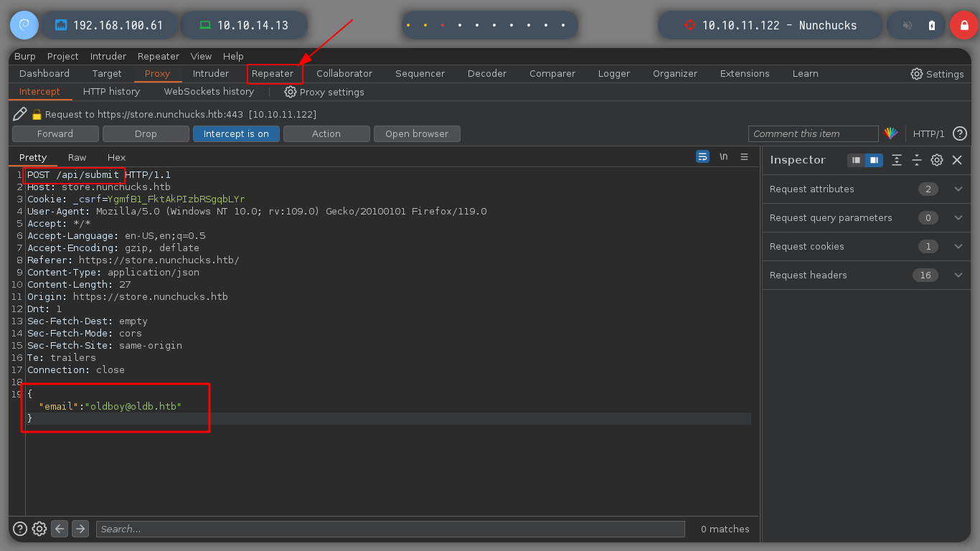
Task: Expand all Inspector sections icon
Action: [x=897, y=160]
